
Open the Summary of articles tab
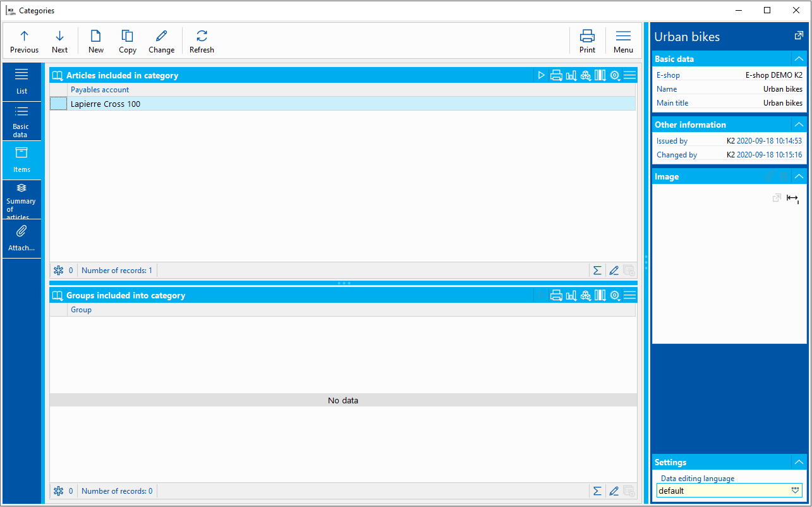[x=21, y=200]
